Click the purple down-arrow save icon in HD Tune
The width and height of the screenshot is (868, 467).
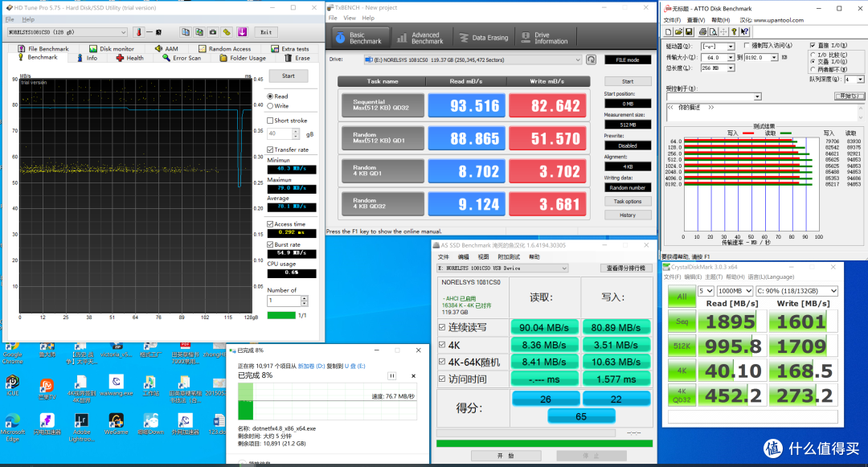[242, 32]
